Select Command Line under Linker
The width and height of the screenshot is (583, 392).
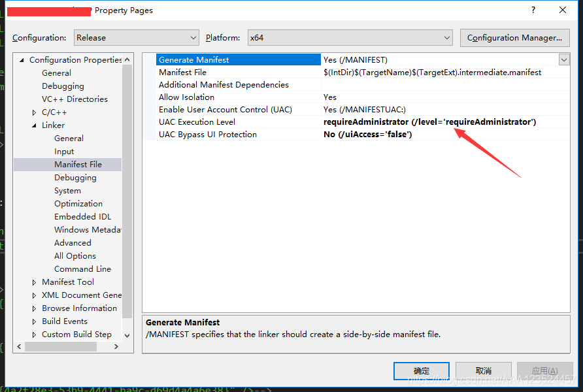click(82, 269)
